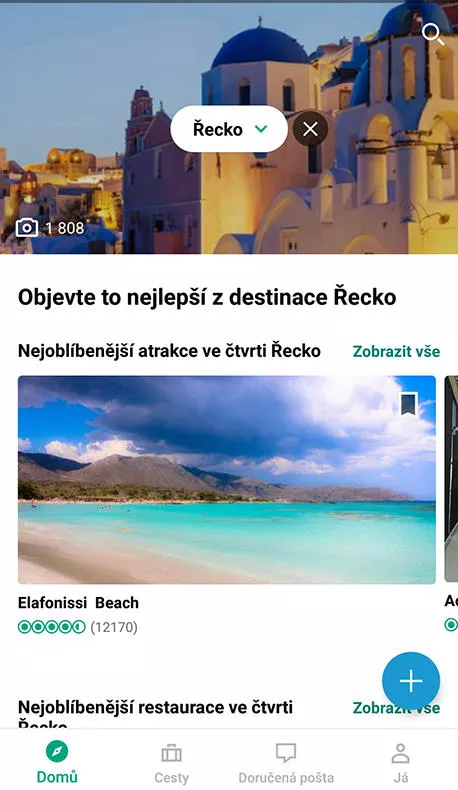Open the 12170 reviews count
458x790 pixels.
pos(114,627)
